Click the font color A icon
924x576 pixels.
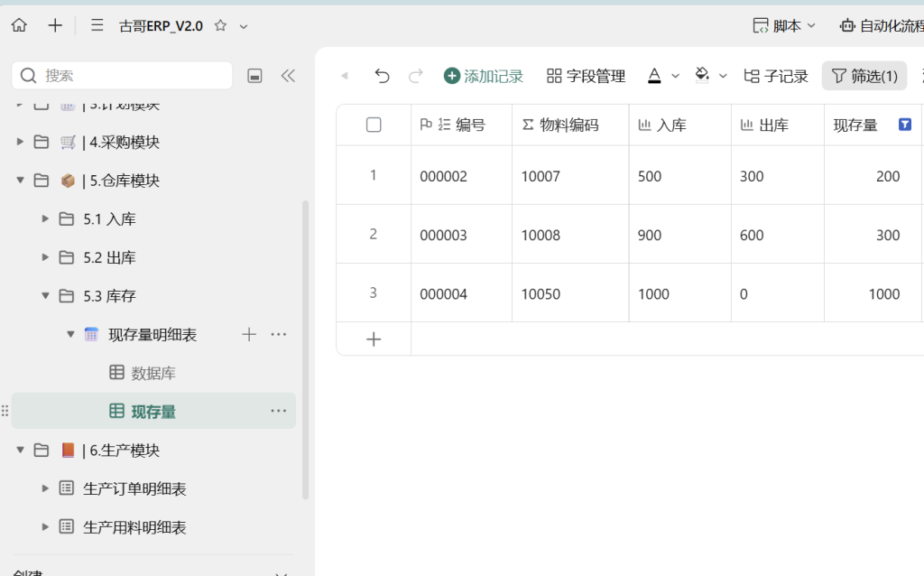click(x=654, y=76)
